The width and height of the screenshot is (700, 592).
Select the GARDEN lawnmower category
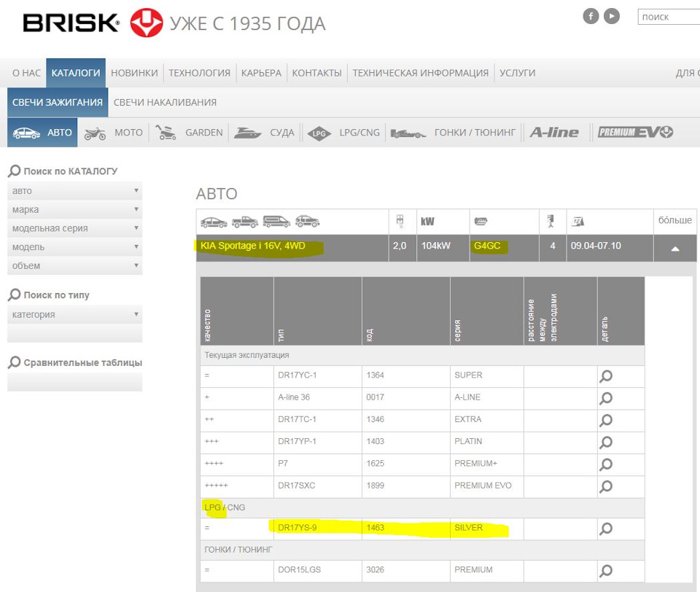tap(189, 133)
